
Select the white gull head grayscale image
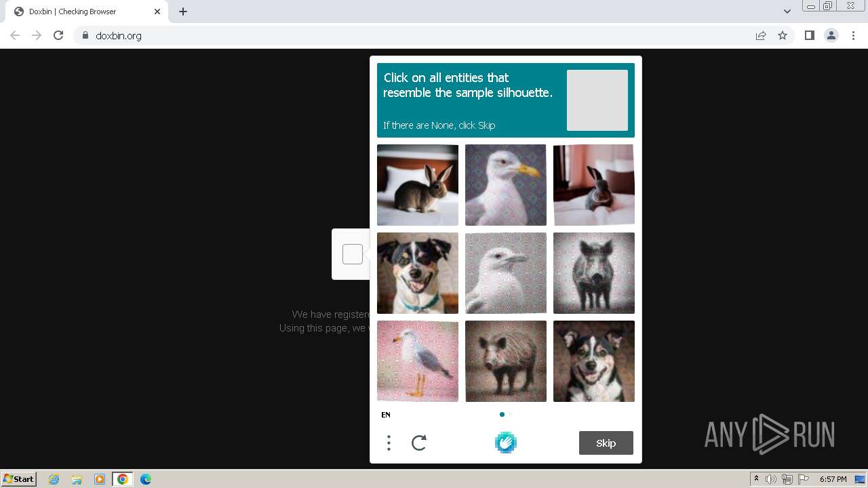tap(506, 273)
